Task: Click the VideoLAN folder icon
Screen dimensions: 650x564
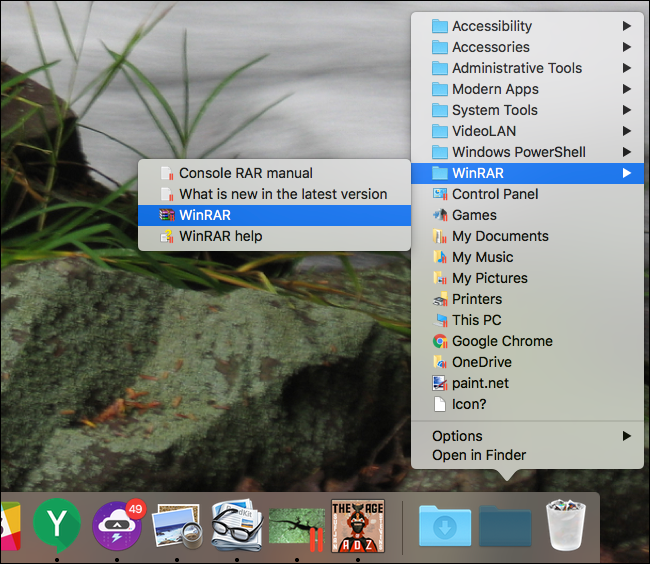Action: [x=439, y=131]
